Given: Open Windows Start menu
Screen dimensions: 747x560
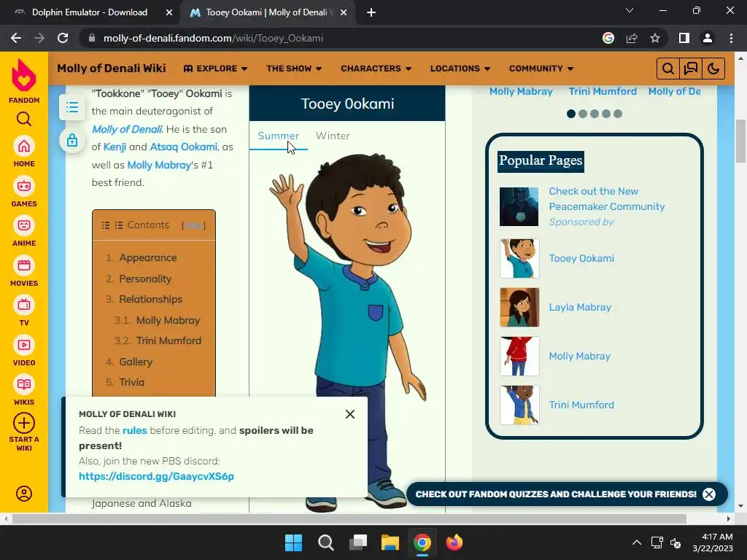Looking at the screenshot, I should point(293,542).
